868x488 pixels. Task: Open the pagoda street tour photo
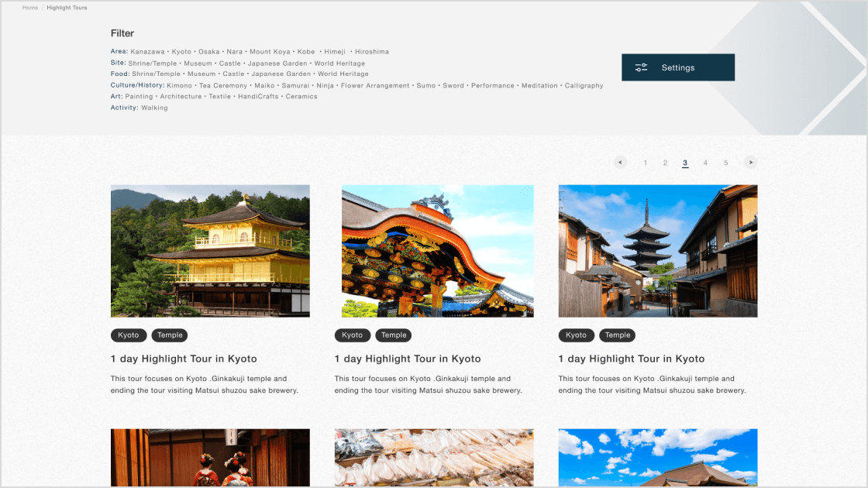click(x=658, y=251)
